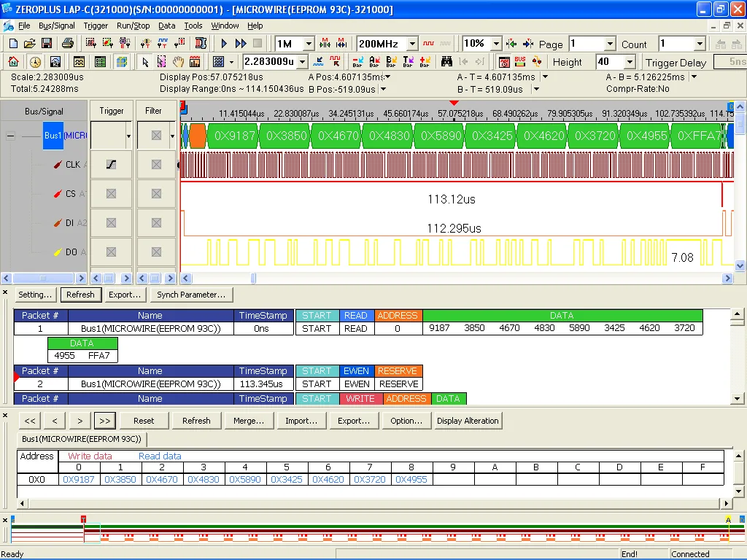The height and width of the screenshot is (560, 747).
Task: Open the 200MHz sample rate dropdown
Action: tap(412, 44)
